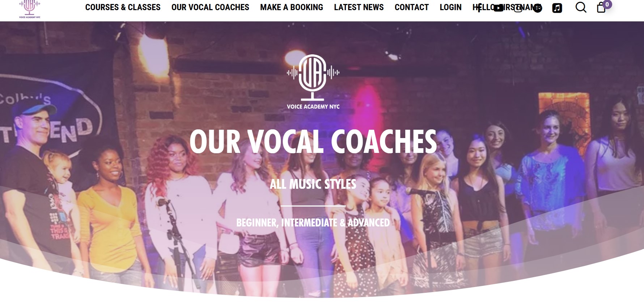Click the cart item count badge
This screenshot has height=308, width=644.
point(607,4)
